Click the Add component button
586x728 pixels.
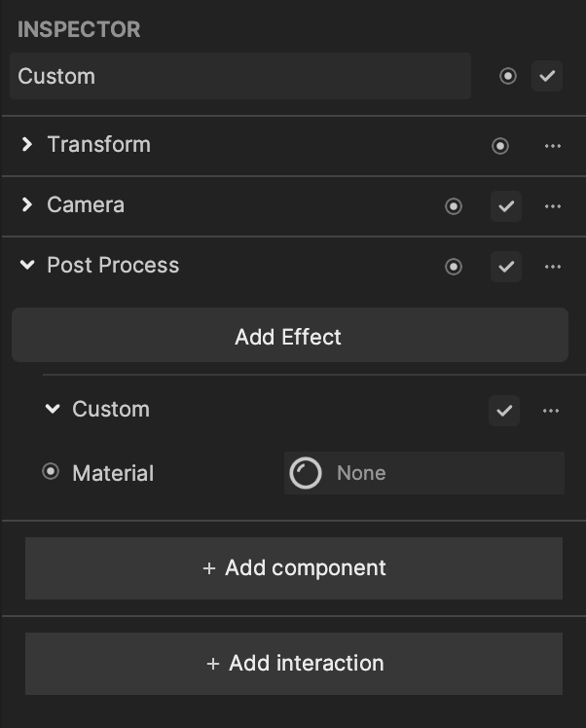click(x=294, y=568)
